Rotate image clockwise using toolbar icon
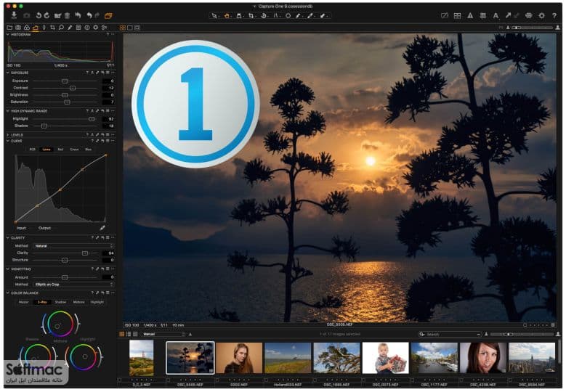 click(x=47, y=15)
